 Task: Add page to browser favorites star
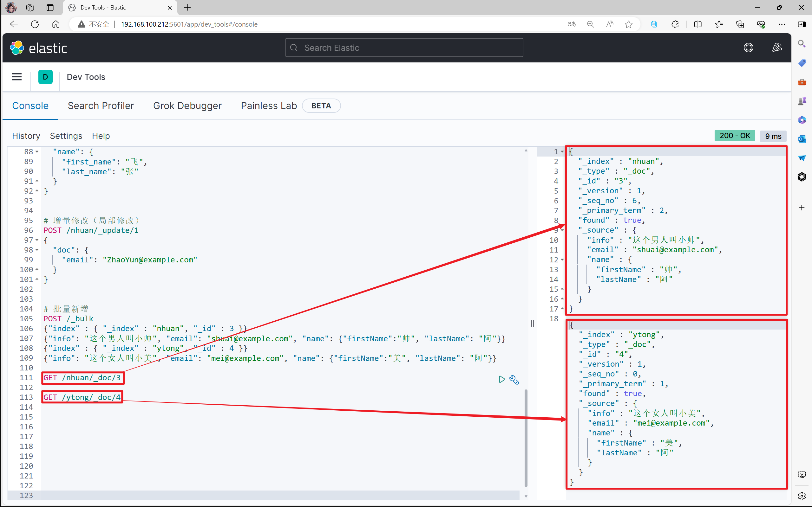[x=628, y=24]
